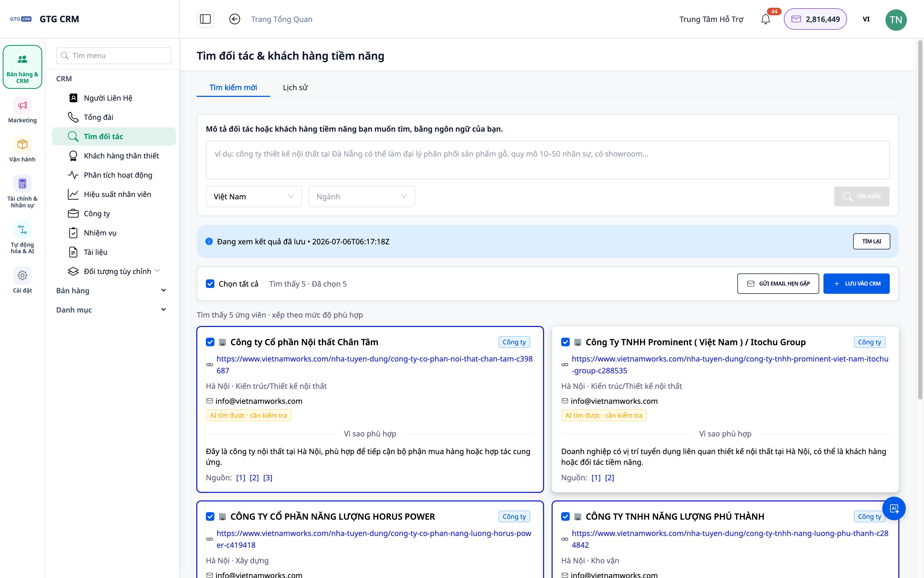Click the TÌM LẠI button
The image size is (924, 578).
click(x=871, y=241)
